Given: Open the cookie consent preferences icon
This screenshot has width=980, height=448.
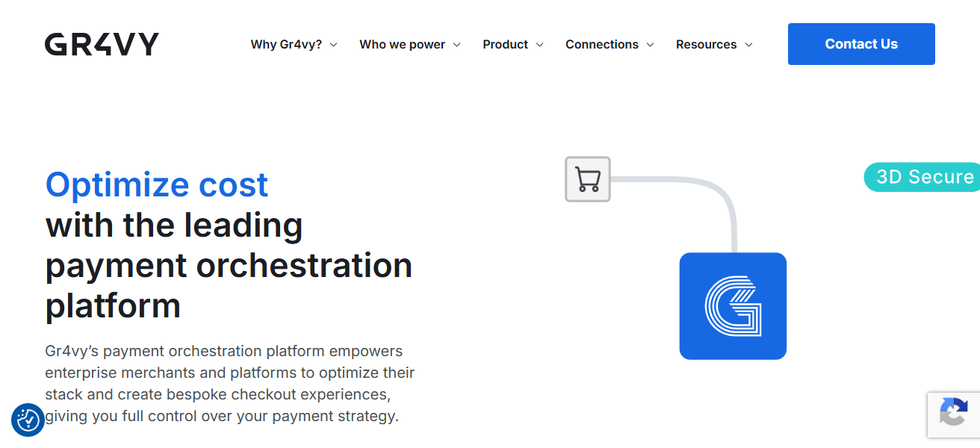Looking at the screenshot, I should [28, 420].
